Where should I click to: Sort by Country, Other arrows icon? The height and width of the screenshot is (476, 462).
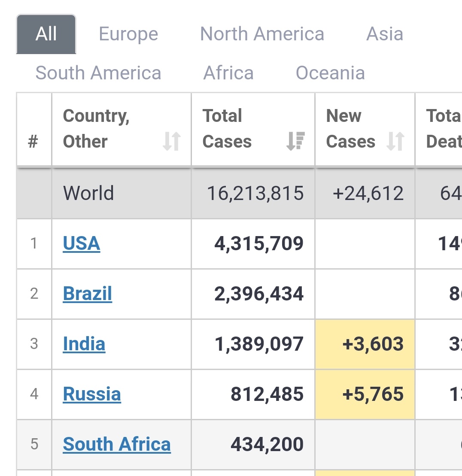tap(171, 141)
